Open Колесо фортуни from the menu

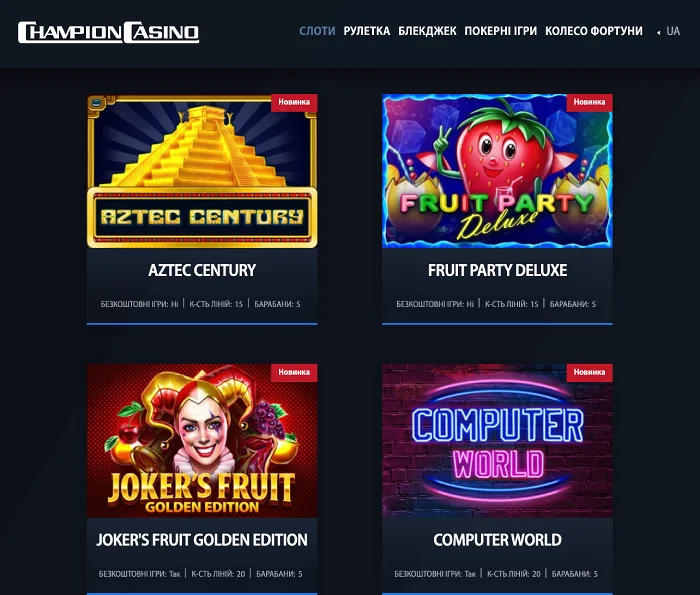594,31
